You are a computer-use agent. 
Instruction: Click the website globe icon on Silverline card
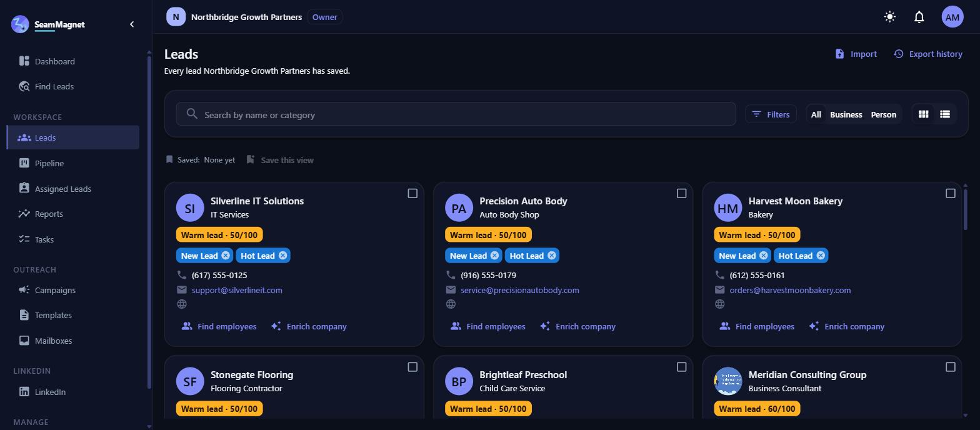[182, 304]
